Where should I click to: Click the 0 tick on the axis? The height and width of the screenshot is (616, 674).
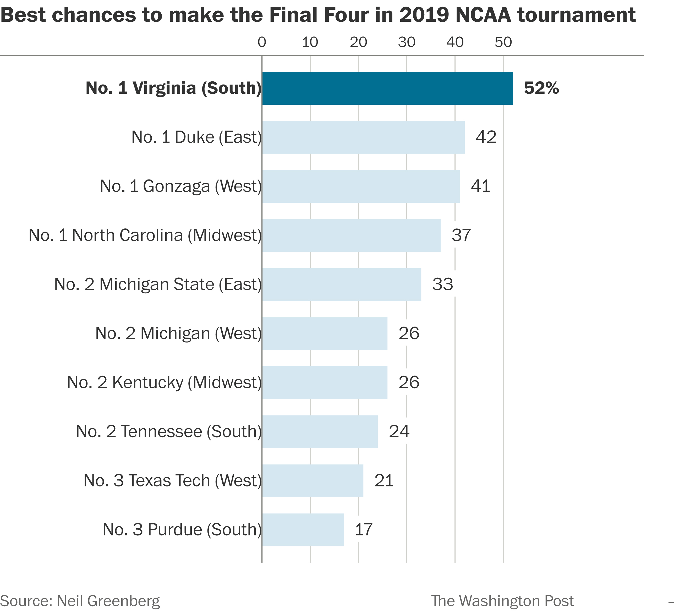[262, 42]
